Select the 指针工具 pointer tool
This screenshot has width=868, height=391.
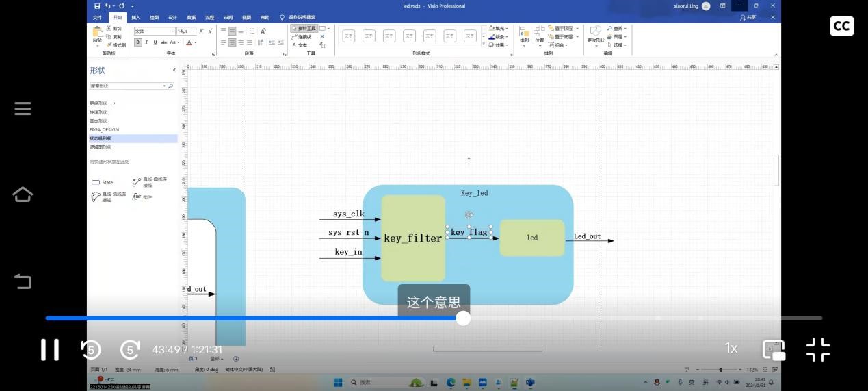(x=304, y=29)
